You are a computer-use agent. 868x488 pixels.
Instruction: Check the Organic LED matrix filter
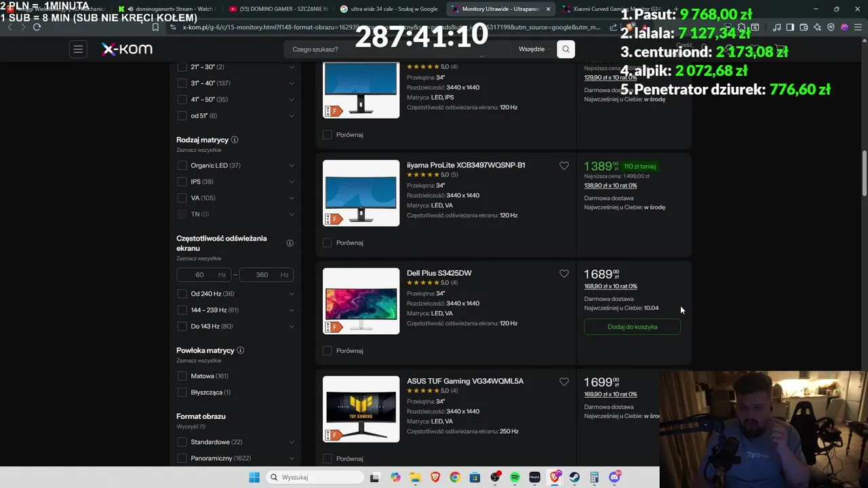(x=182, y=165)
